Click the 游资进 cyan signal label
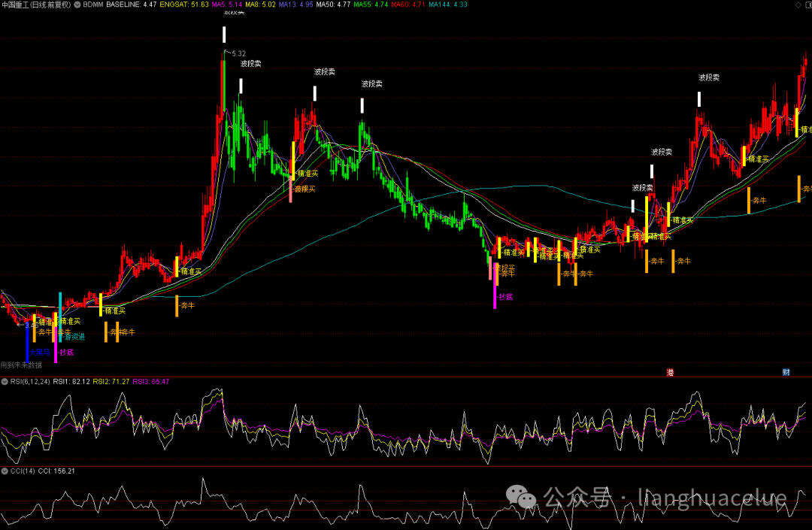The image size is (812, 530). click(74, 337)
